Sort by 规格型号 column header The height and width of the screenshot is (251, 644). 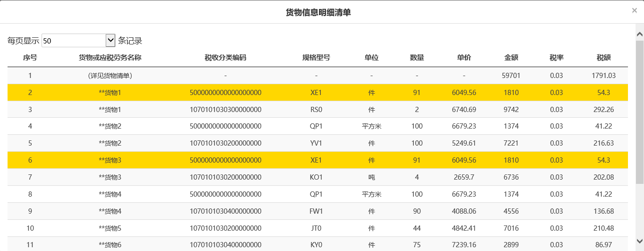(316, 58)
